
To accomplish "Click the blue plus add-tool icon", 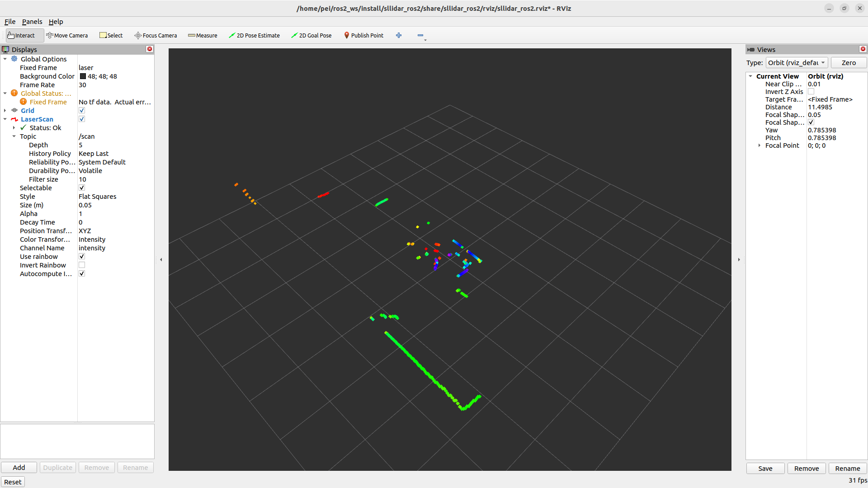I will [399, 35].
